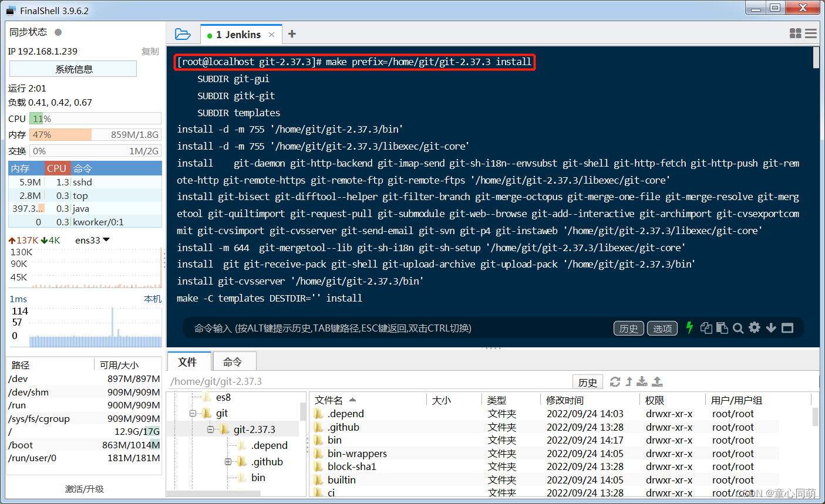Switch to the 命令 tab
This screenshot has height=504, width=825.
click(234, 362)
